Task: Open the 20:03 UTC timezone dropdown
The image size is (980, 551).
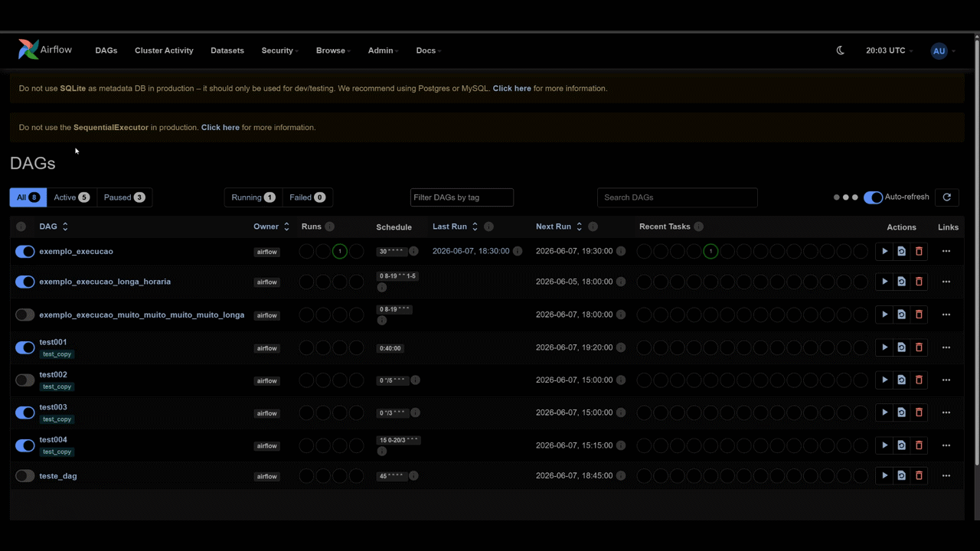Action: [889, 51]
